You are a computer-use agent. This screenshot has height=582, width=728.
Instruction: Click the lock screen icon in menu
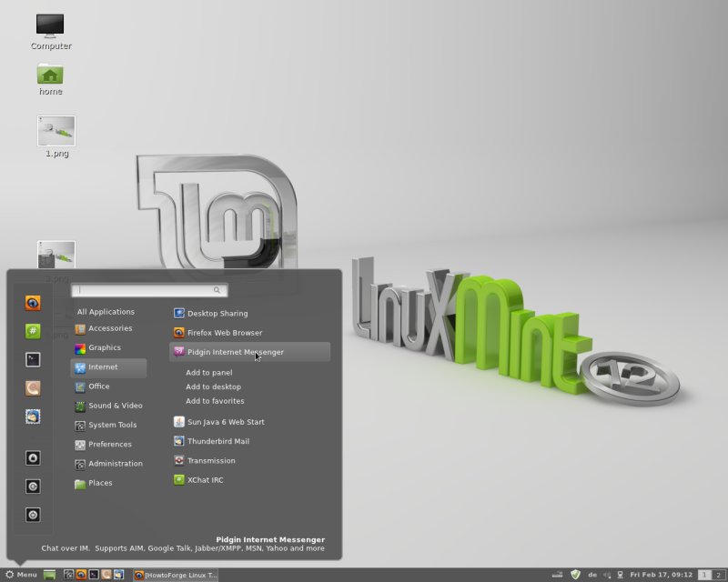pos(33,458)
